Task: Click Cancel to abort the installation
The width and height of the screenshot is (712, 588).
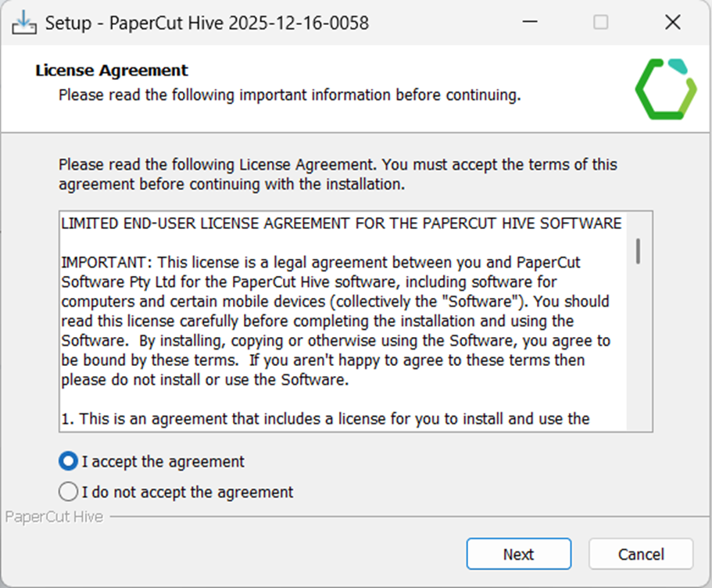Action: tap(640, 554)
